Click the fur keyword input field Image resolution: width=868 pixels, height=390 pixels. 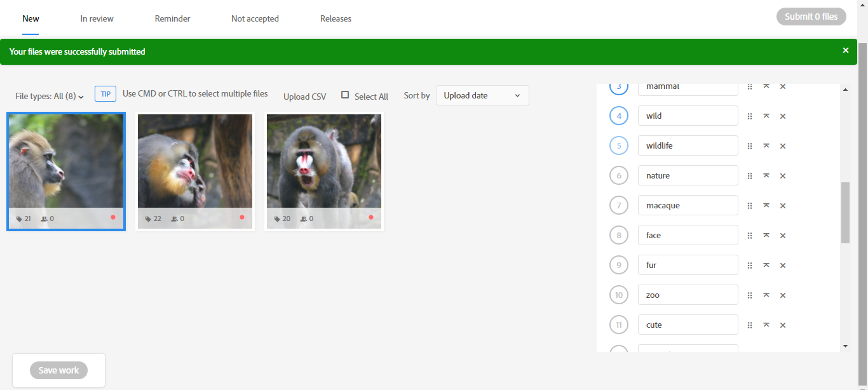(x=688, y=265)
